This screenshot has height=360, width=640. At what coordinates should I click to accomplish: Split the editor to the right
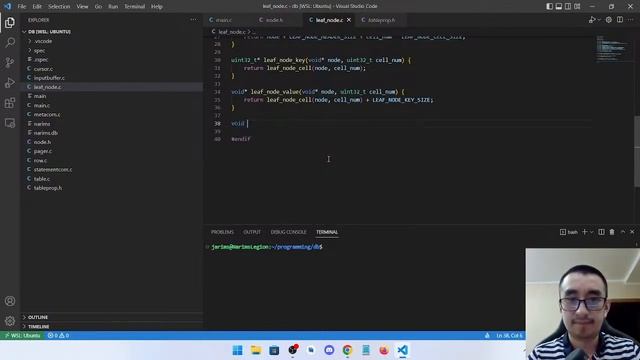[x=620, y=20]
